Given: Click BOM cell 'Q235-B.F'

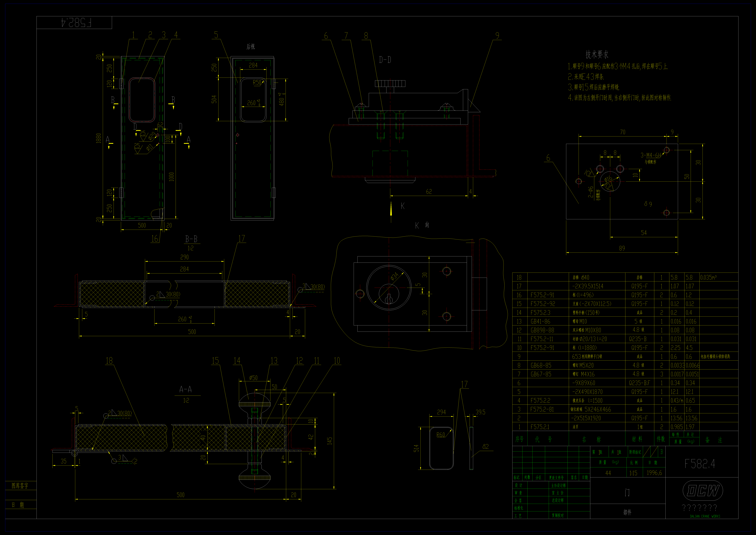Looking at the screenshot, I should [x=639, y=383].
